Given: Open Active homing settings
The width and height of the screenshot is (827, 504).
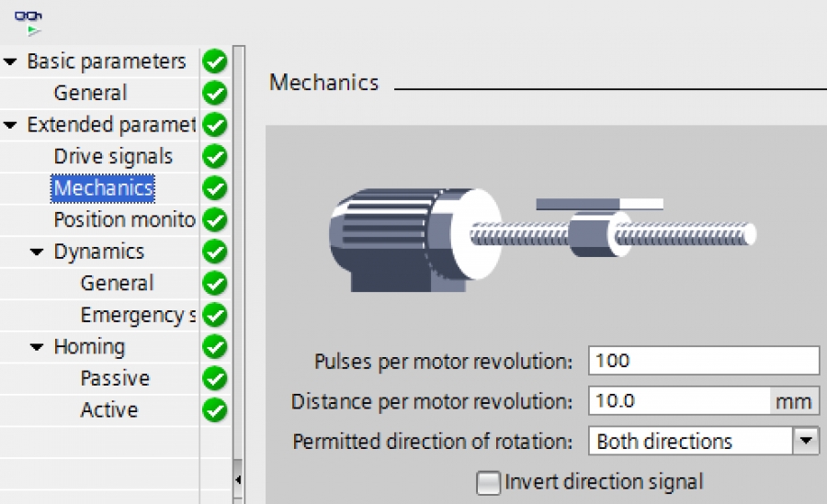Looking at the screenshot, I should click(x=109, y=410).
